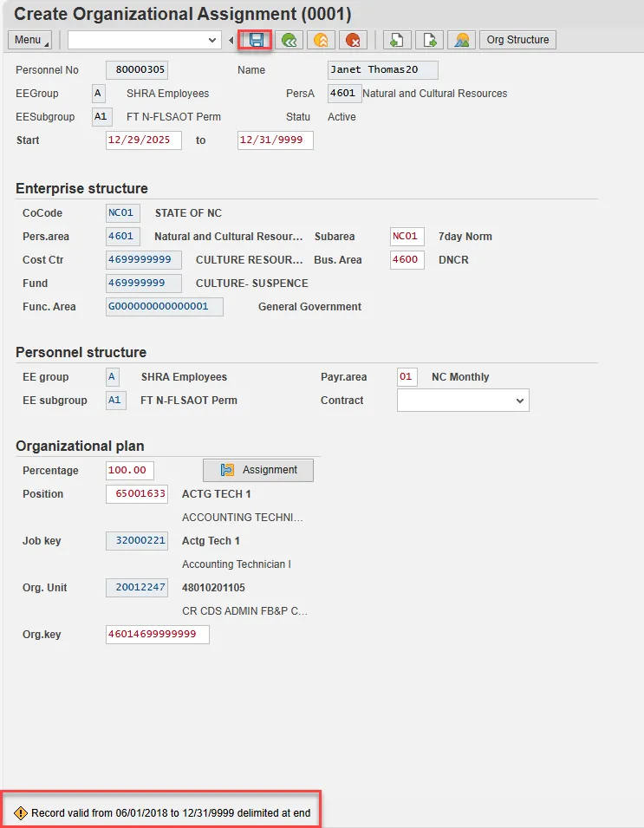Click the Org Structure button
The image size is (644, 828).
517,40
